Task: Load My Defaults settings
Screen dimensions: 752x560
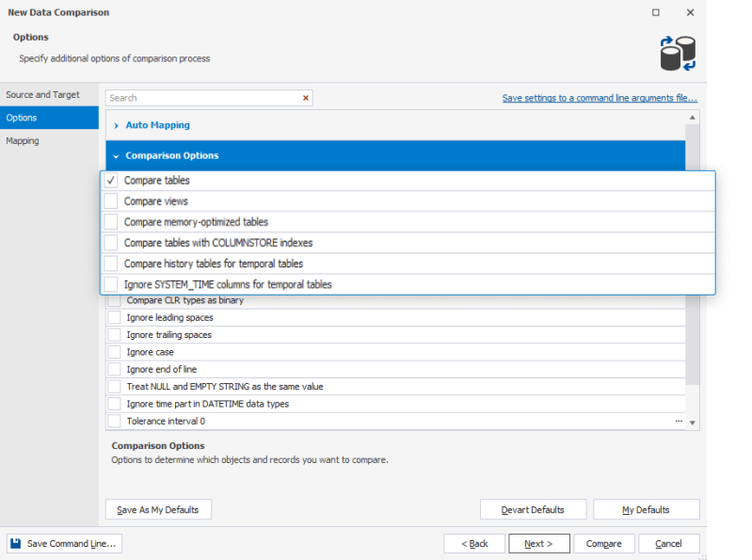Action: (646, 510)
